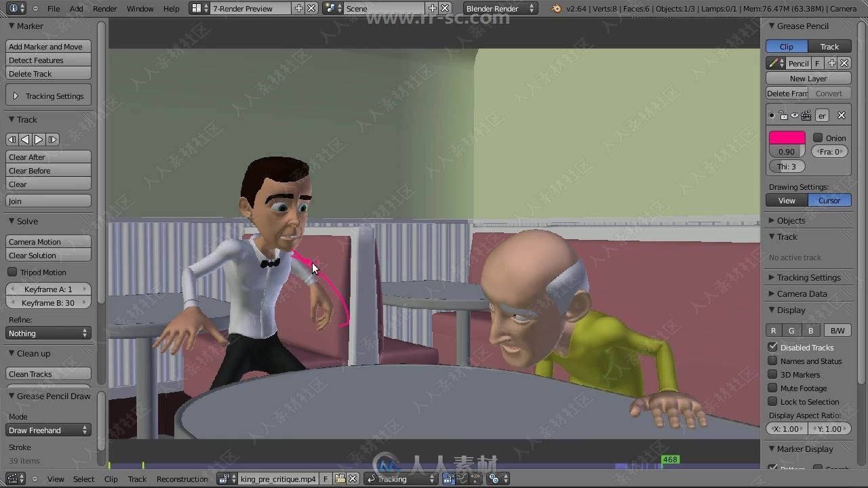Enable 3D Markers display
The height and width of the screenshot is (488, 868).
click(x=772, y=374)
